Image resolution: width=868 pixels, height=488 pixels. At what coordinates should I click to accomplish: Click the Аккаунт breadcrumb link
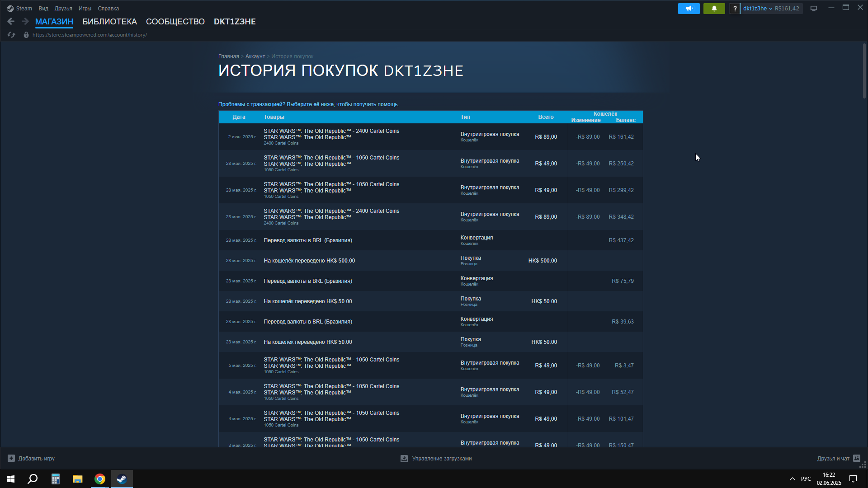click(255, 56)
